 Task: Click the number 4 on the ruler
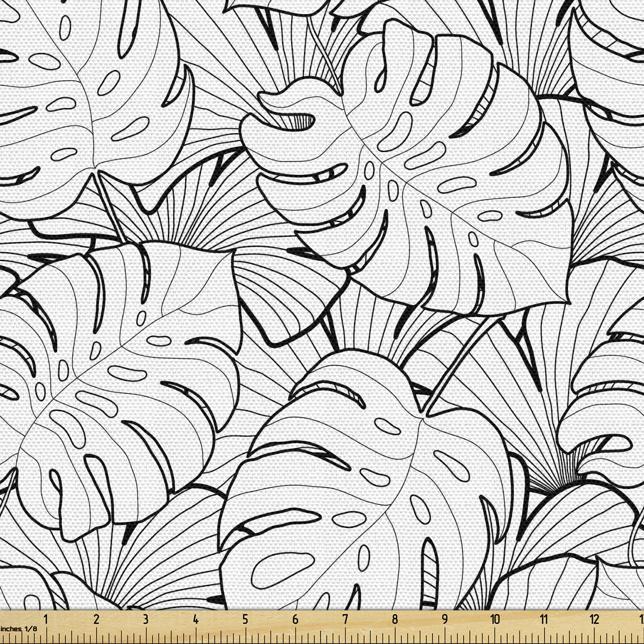click(196, 620)
